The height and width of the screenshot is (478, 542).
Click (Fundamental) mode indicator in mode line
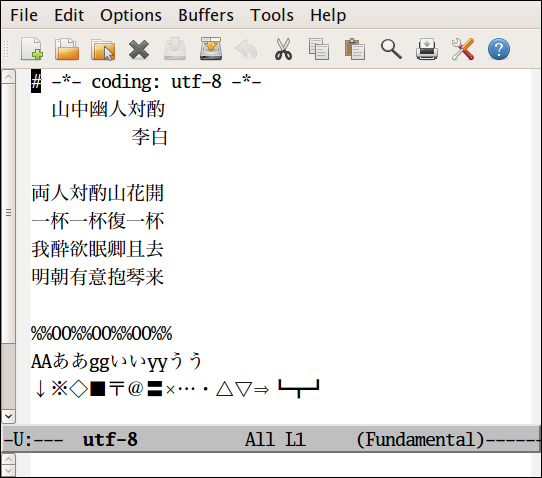[x=420, y=440]
